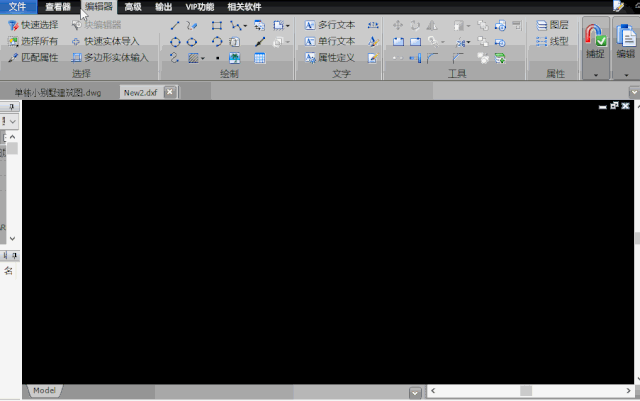640x401 pixels.
Task: Select the line drawing tool
Action: click(x=175, y=25)
